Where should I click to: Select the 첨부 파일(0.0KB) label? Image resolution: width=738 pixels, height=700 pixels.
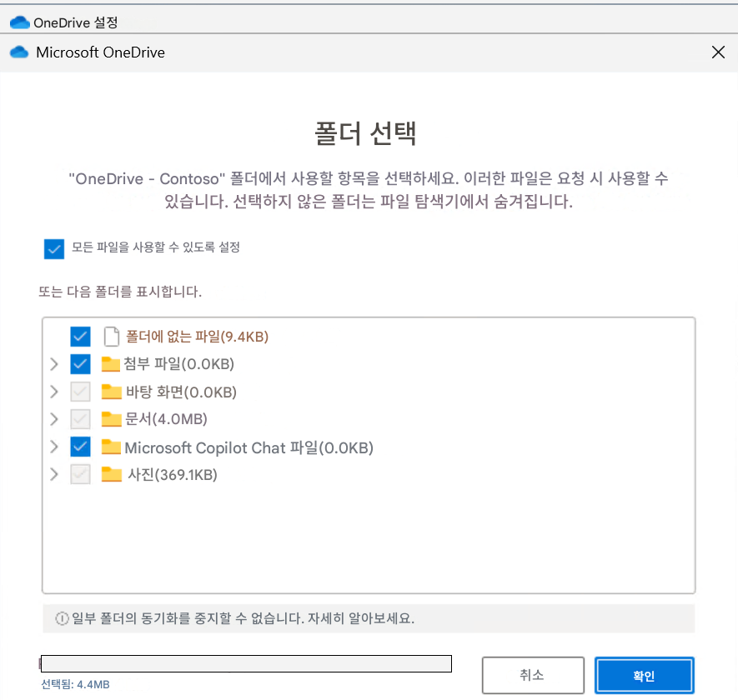click(x=178, y=363)
